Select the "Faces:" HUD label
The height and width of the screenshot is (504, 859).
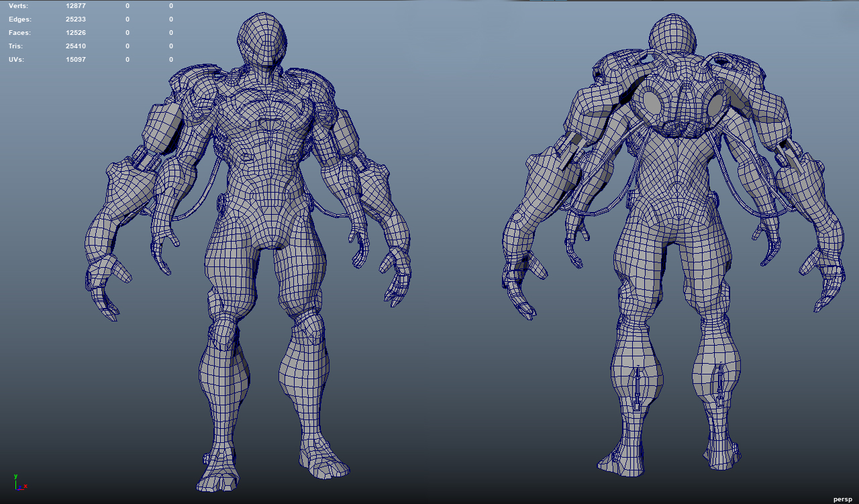[19, 32]
